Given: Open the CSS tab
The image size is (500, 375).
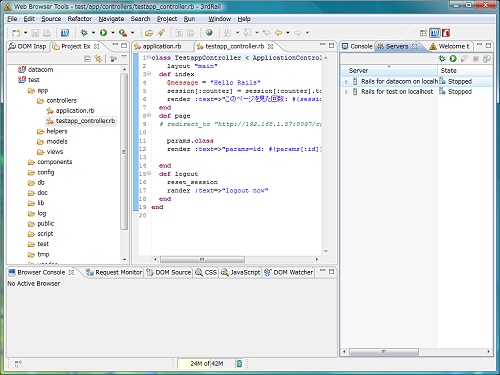Looking at the screenshot, I should coord(206,272).
